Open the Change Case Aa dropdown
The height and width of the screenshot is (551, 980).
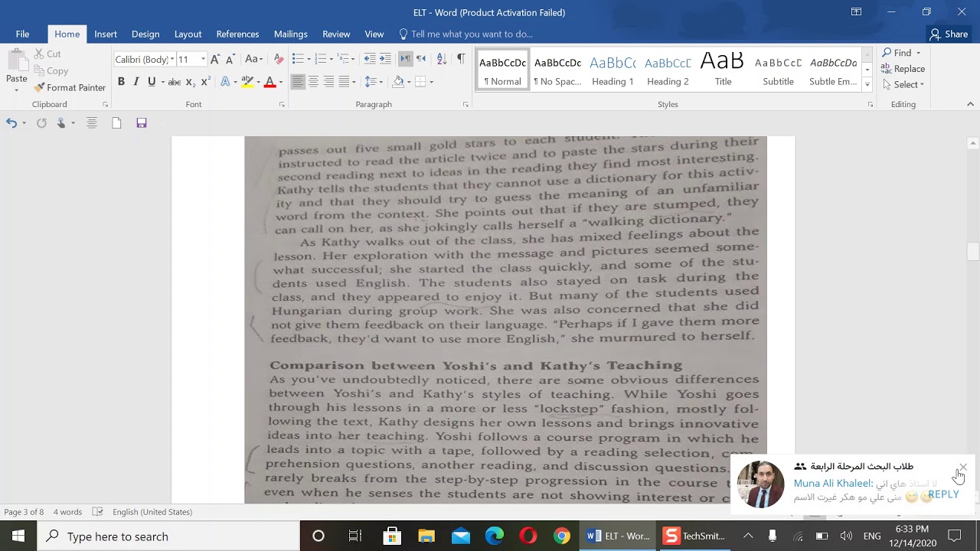pos(253,59)
